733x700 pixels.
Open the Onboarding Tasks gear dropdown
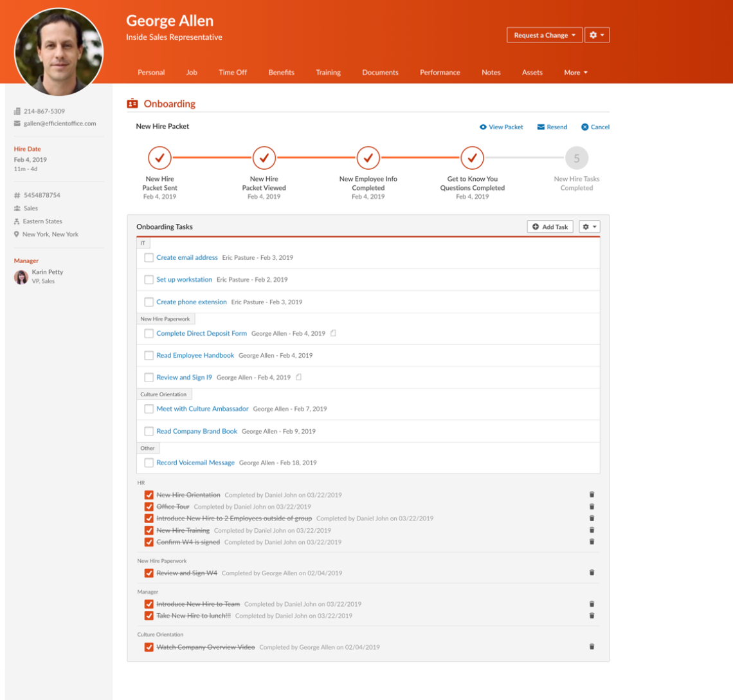(x=589, y=227)
